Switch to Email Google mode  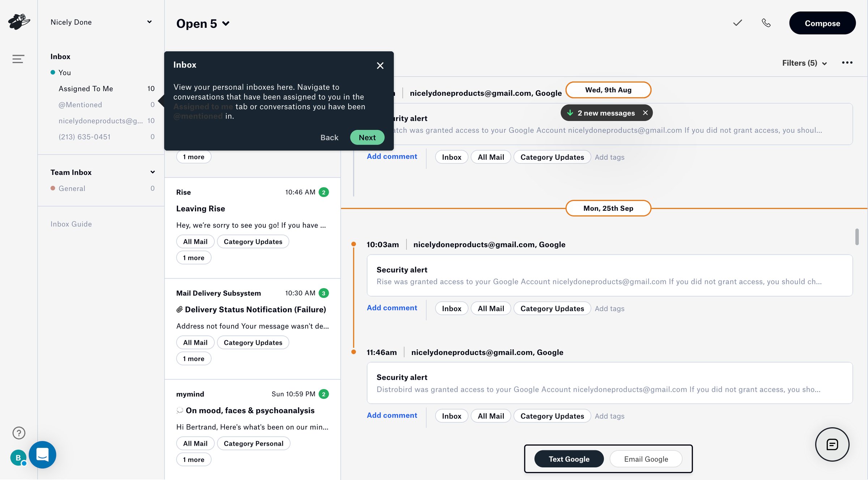click(x=646, y=459)
